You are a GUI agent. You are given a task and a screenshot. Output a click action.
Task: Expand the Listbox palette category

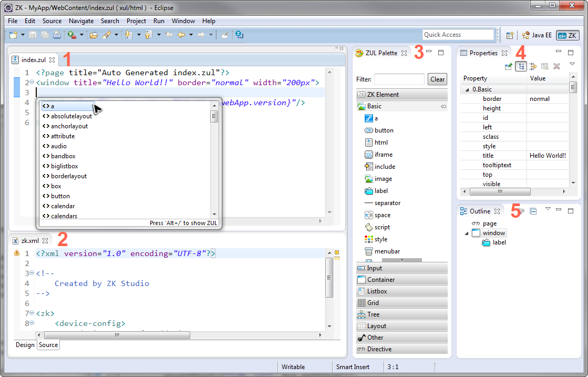point(402,291)
